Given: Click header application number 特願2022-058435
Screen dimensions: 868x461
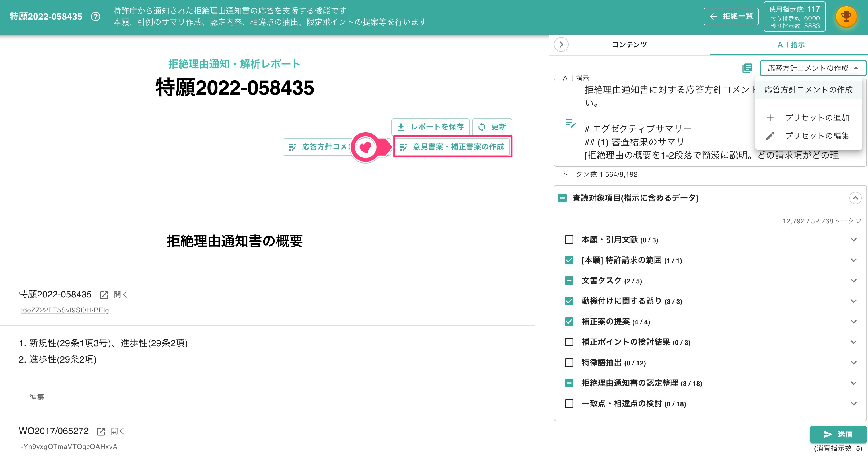Looking at the screenshot, I should (x=46, y=17).
